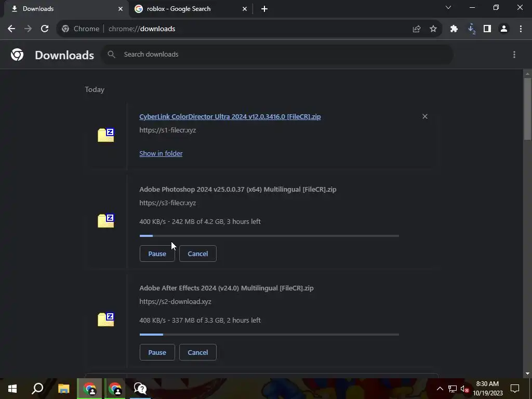This screenshot has height=399, width=532.
Task: Click the network status tray icon
Action: tap(453, 389)
